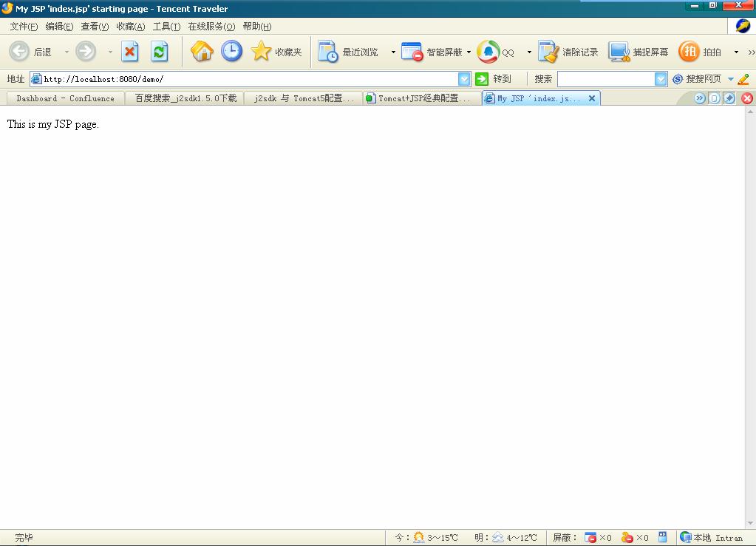756x546 pixels.
Task: Click inside the address input field
Action: tap(222, 78)
